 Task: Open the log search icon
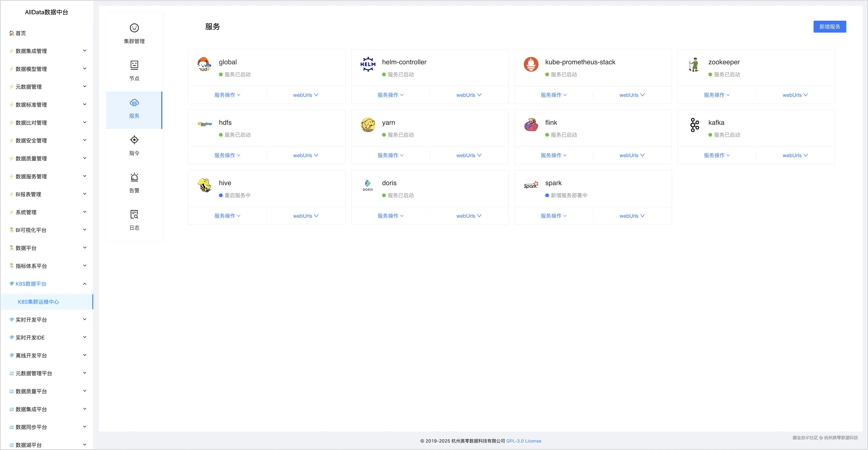pyautogui.click(x=134, y=214)
